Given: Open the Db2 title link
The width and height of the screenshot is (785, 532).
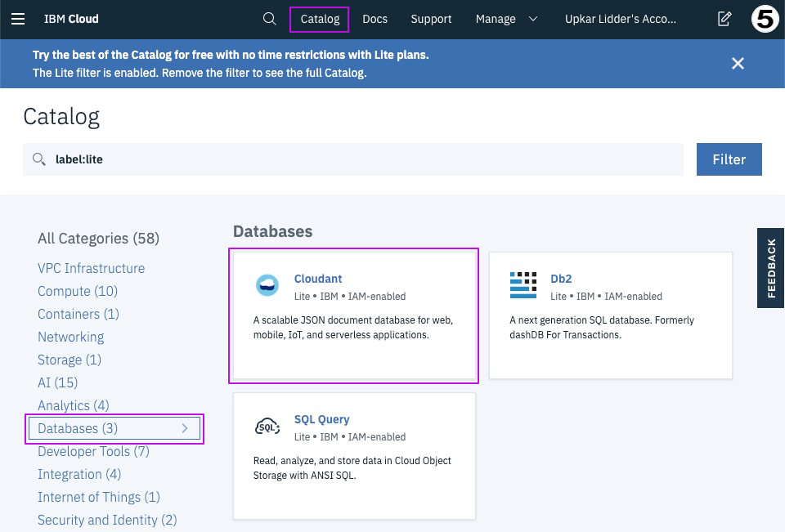Looking at the screenshot, I should 561,279.
